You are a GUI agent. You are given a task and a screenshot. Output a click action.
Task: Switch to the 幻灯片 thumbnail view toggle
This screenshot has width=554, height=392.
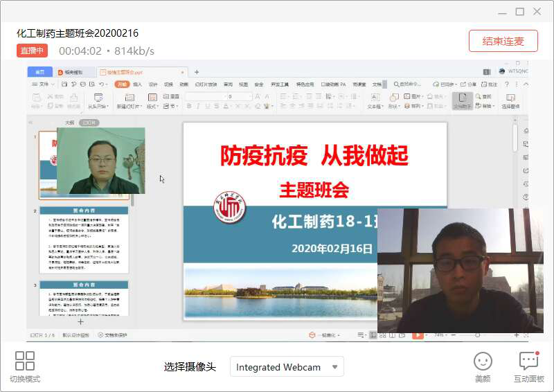pos(88,123)
